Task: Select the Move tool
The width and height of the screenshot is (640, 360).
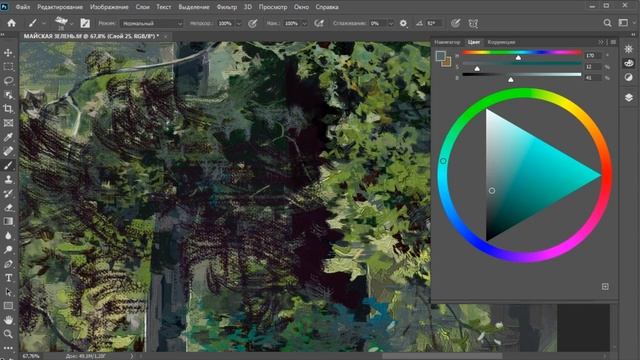Action: (8, 53)
